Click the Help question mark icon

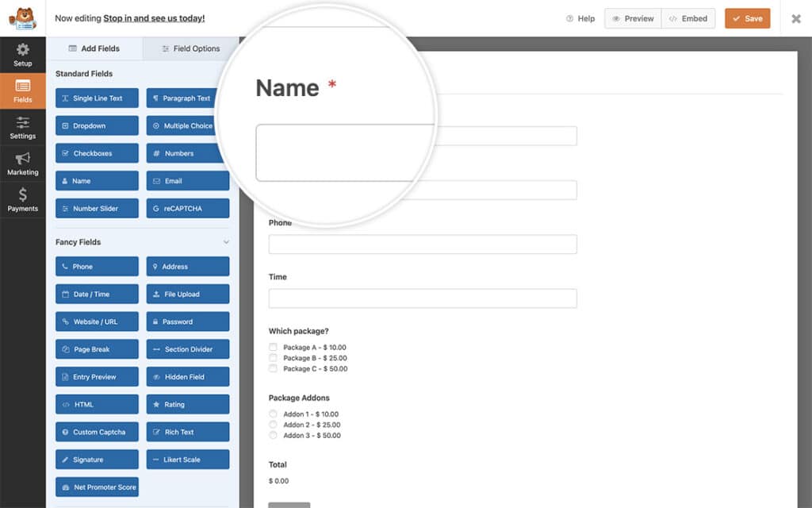click(x=569, y=18)
